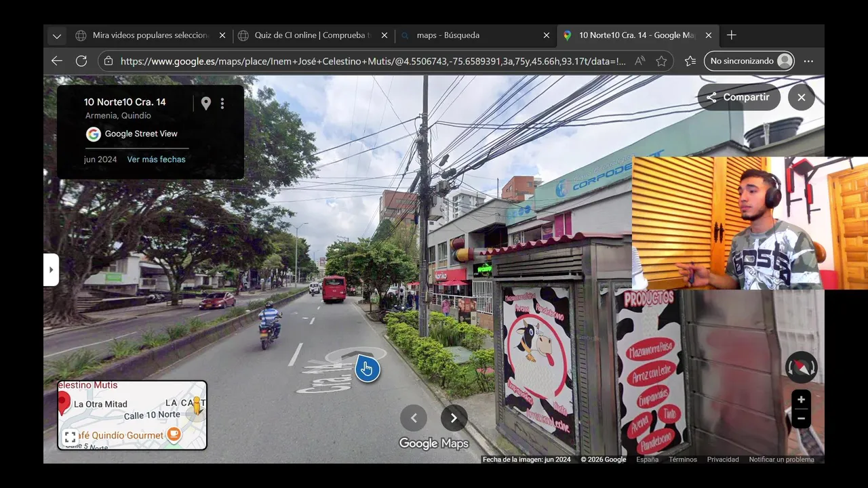
Task: Open the three-dot options in Street View card
Action: pos(222,103)
